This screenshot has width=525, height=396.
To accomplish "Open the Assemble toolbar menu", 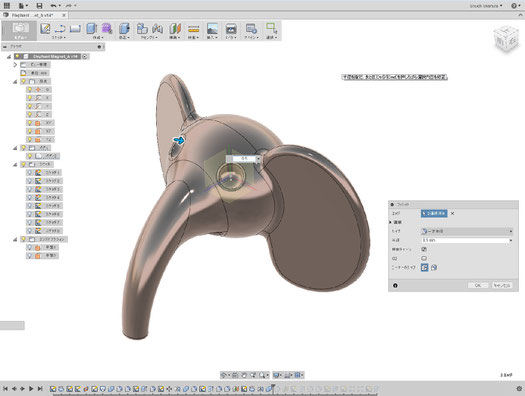I will click(149, 37).
